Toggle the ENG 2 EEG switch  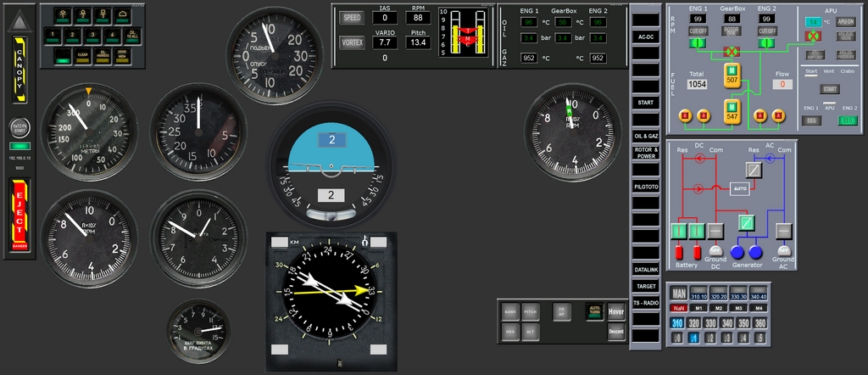[x=848, y=120]
